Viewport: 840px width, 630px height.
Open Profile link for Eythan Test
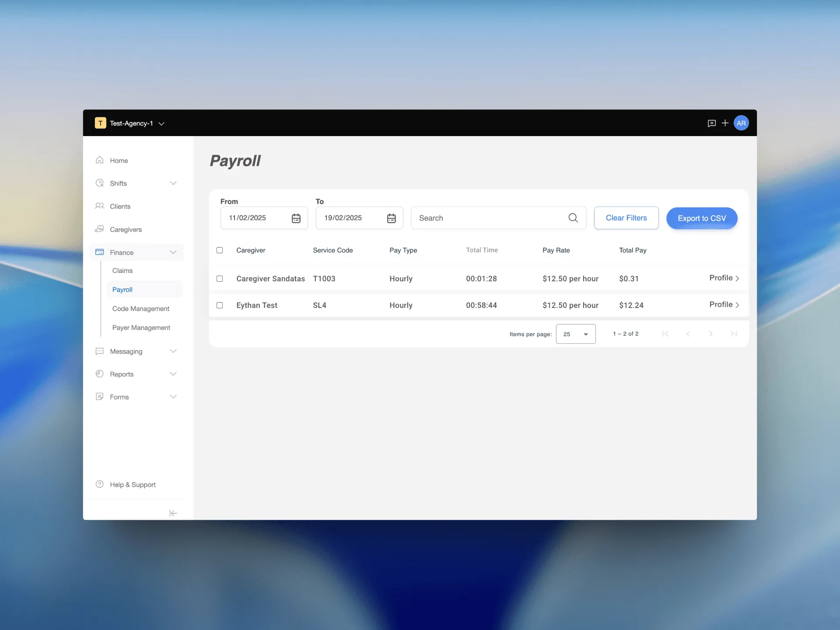click(x=724, y=305)
